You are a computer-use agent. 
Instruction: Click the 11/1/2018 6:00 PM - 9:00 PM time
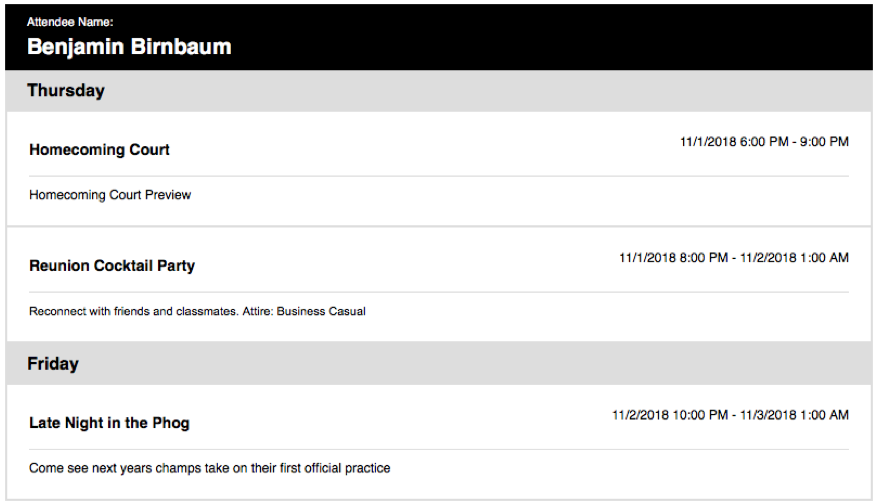click(764, 142)
